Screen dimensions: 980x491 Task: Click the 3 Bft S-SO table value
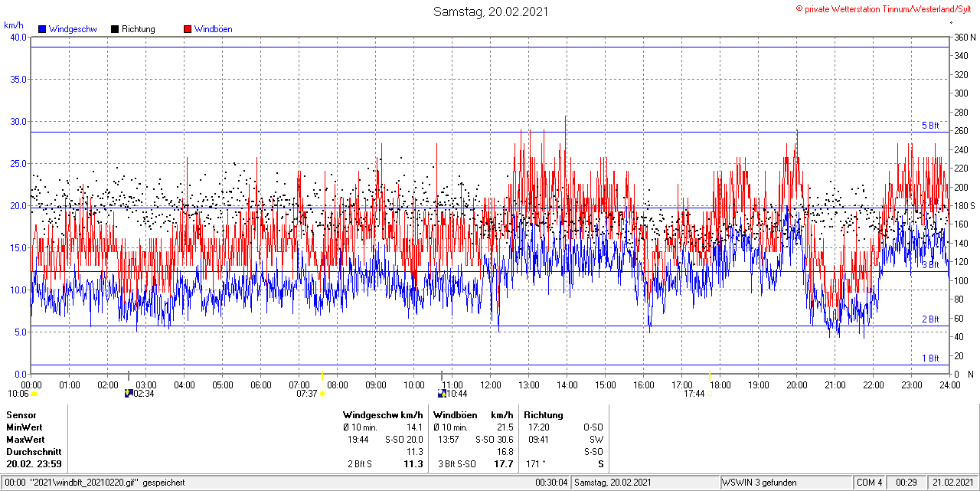click(456, 464)
